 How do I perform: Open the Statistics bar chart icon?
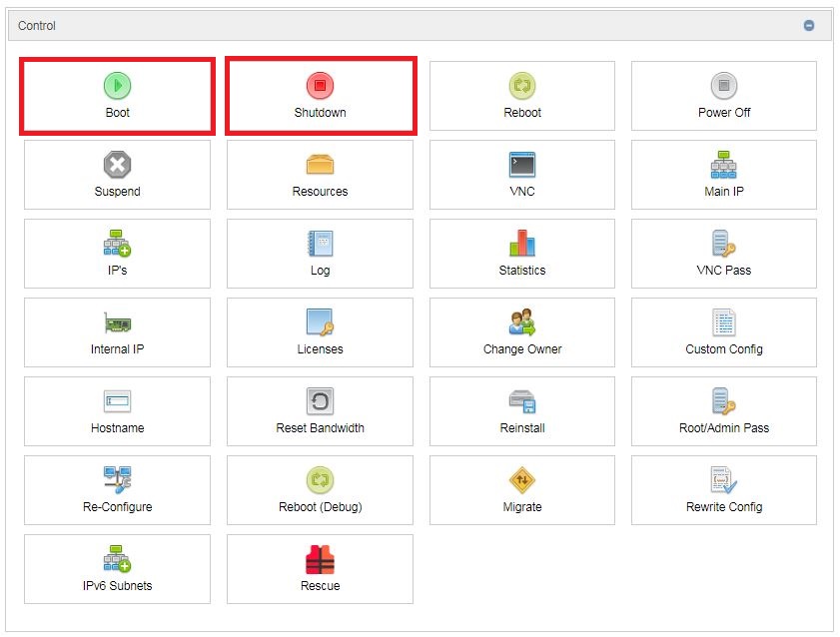(x=522, y=244)
